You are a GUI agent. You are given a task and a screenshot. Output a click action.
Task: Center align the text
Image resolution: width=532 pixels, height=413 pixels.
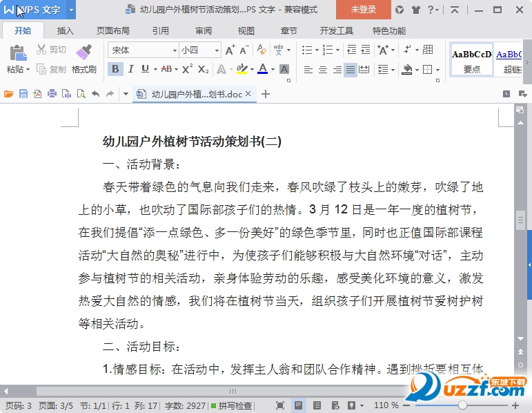323,70
